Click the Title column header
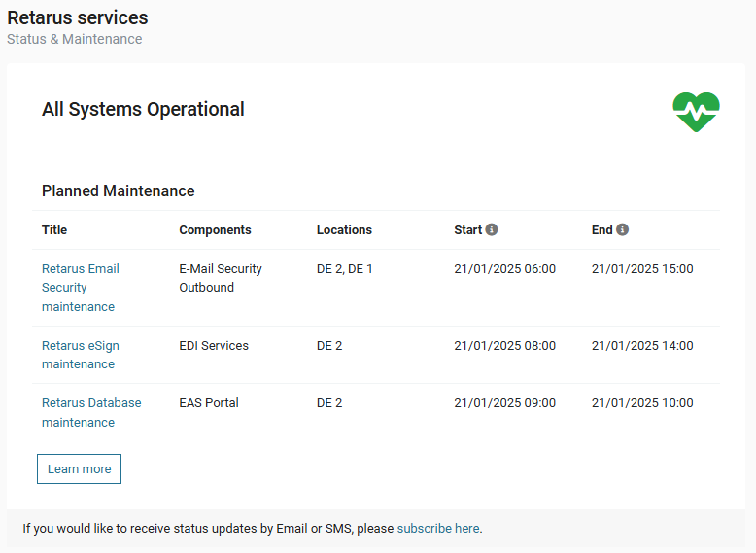Viewport: 756px width, 553px height. click(54, 230)
